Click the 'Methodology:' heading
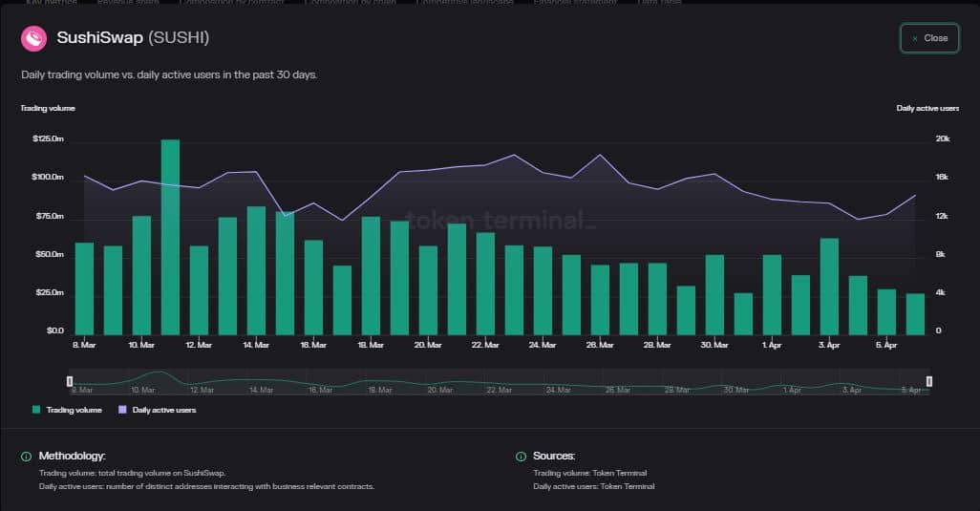This screenshot has width=980, height=511. tap(72, 456)
